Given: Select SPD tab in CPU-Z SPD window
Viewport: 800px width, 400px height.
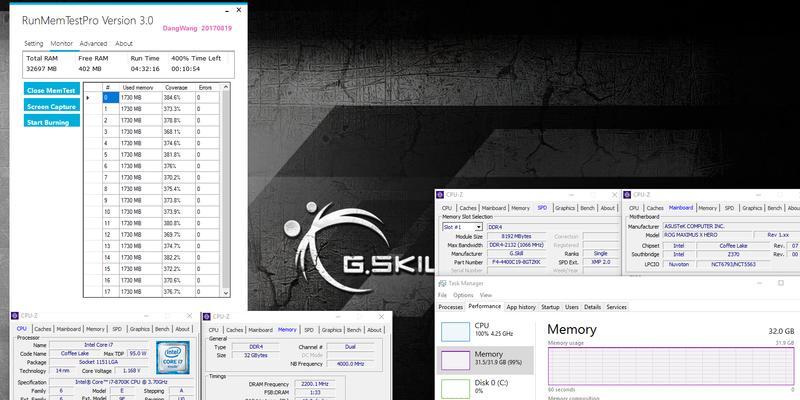Looking at the screenshot, I should (542, 208).
